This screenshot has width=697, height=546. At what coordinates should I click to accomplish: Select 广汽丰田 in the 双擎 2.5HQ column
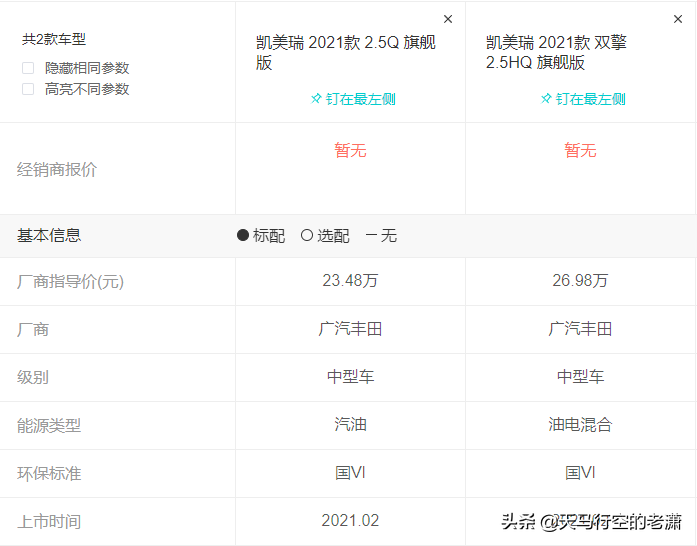[580, 329]
